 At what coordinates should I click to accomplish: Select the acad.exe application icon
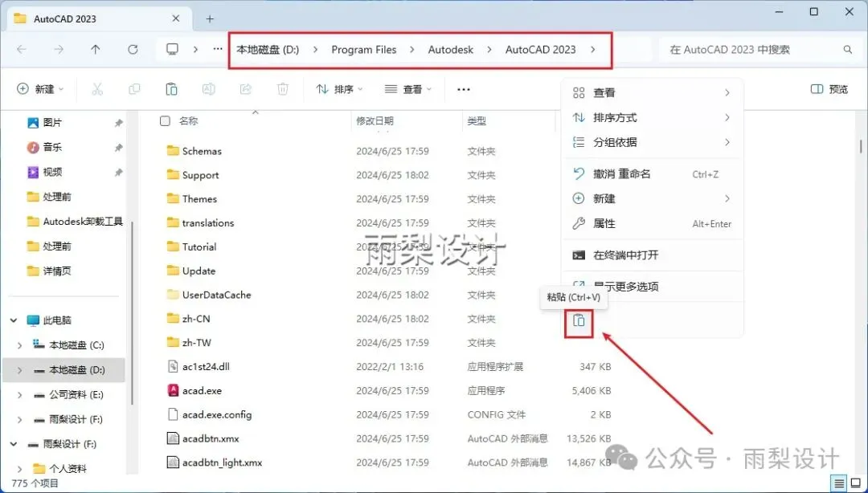173,390
